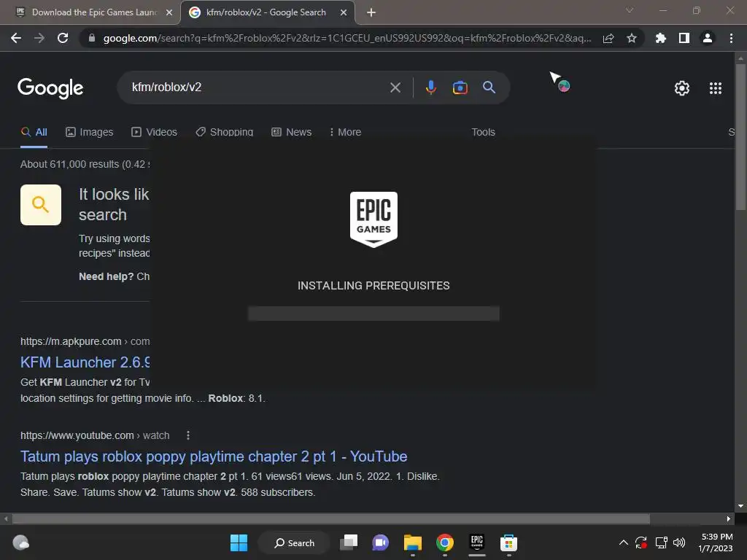The width and height of the screenshot is (747, 560).
Task: Share this page via the share icon
Action: tap(608, 38)
